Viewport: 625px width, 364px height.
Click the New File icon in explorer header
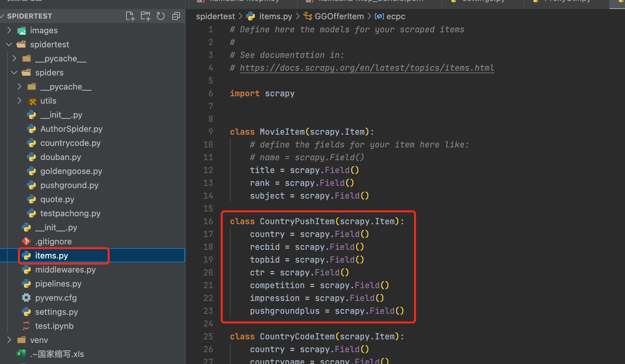pos(130,16)
